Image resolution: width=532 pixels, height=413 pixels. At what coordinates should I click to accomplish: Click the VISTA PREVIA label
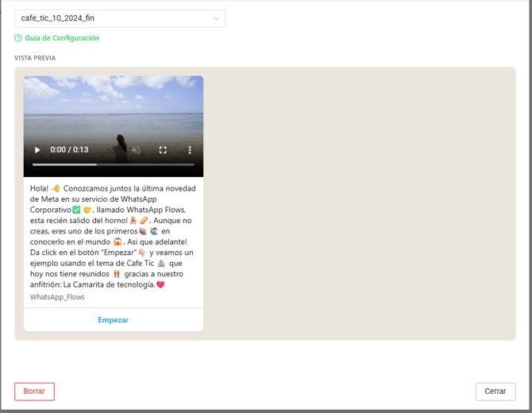[x=35, y=58]
